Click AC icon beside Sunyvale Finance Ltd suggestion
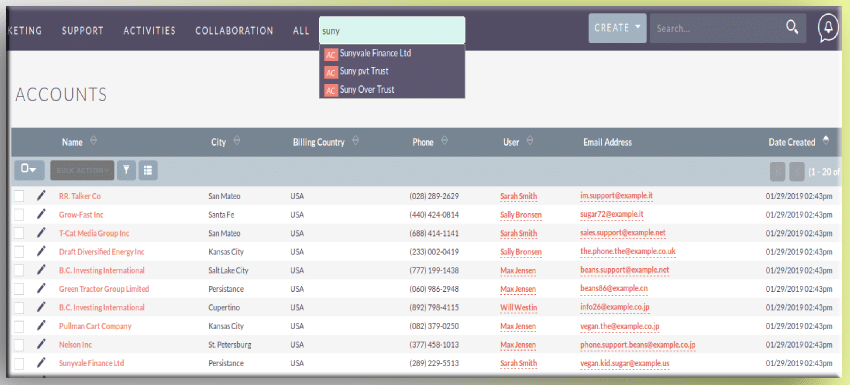The height and width of the screenshot is (385, 850). click(x=331, y=54)
